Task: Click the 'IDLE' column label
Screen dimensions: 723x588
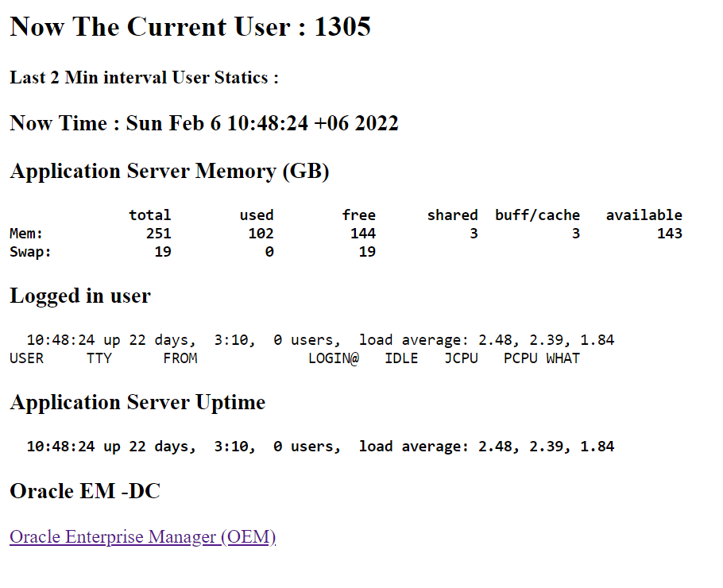Action: (x=401, y=358)
